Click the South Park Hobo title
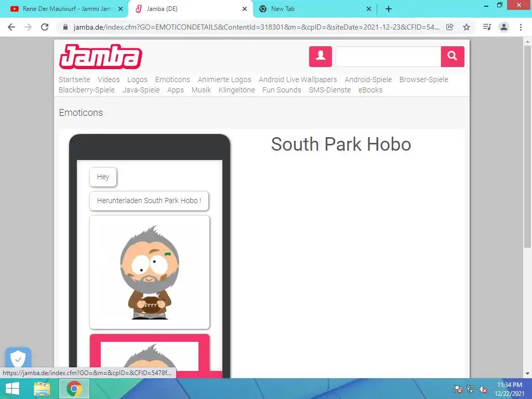 pos(341,144)
